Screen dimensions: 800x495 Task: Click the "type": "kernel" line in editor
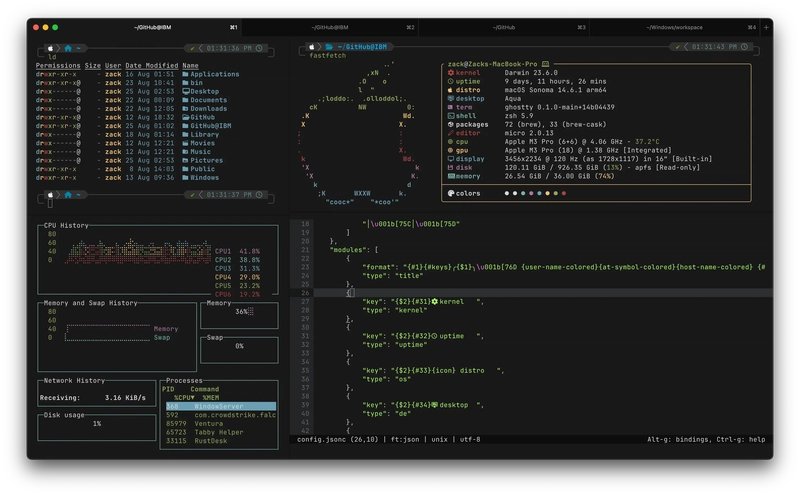394,310
